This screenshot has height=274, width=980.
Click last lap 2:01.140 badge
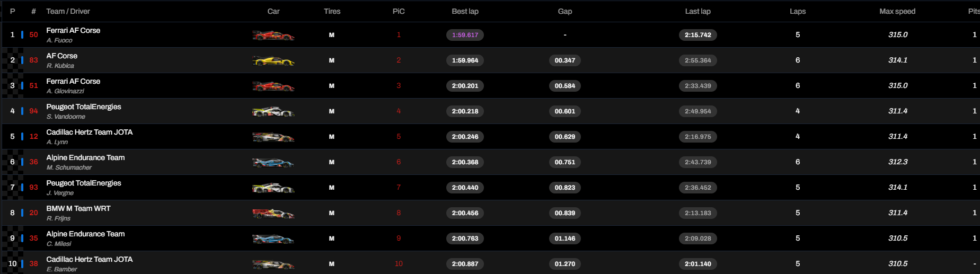pyautogui.click(x=698, y=264)
